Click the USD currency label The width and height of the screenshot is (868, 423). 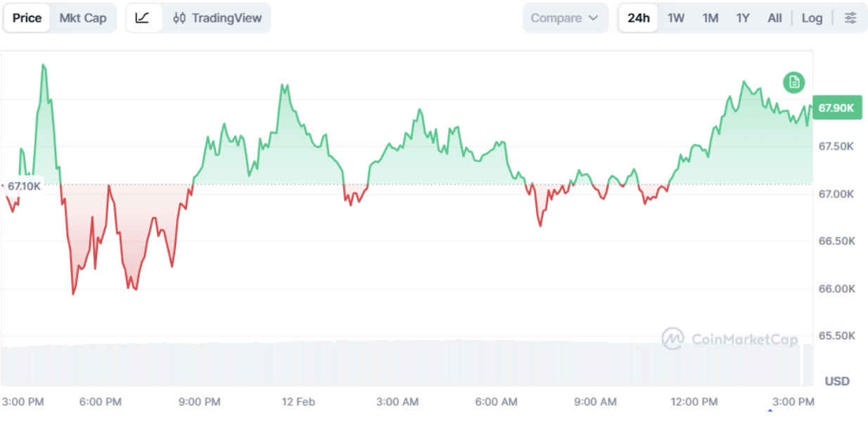tap(837, 382)
